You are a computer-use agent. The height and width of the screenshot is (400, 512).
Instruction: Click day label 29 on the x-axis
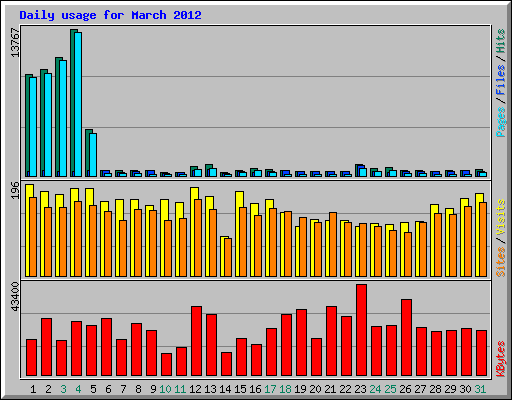(450, 389)
